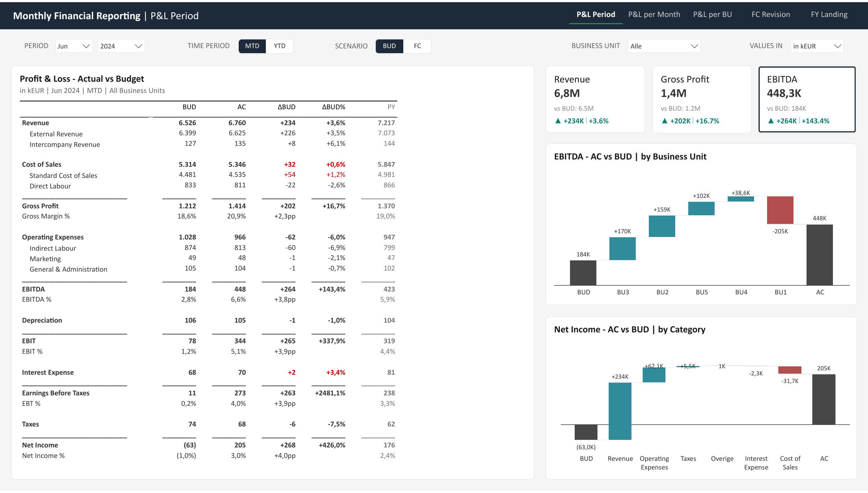Screen dimensions: 868x493
Task: Switch scenario to FC
Action: (417, 46)
